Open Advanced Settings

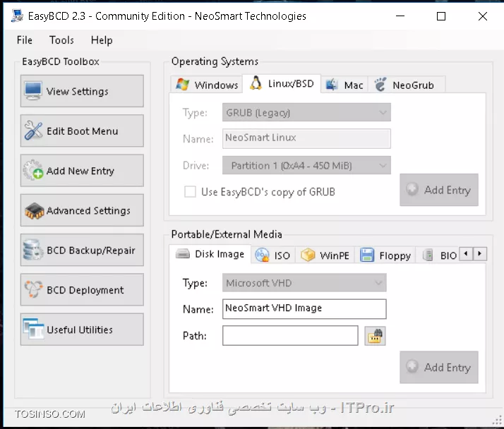[82, 210]
